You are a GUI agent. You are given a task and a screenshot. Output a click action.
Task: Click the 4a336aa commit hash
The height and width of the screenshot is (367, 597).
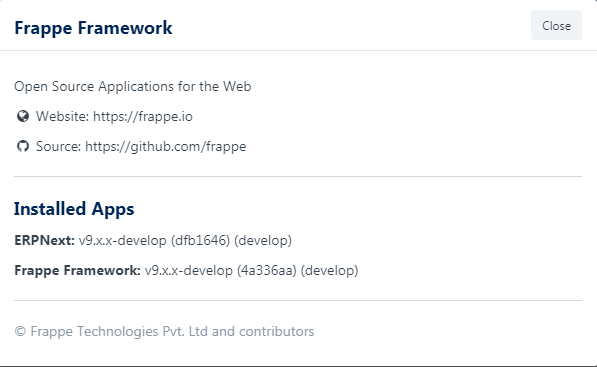pyautogui.click(x=267, y=271)
